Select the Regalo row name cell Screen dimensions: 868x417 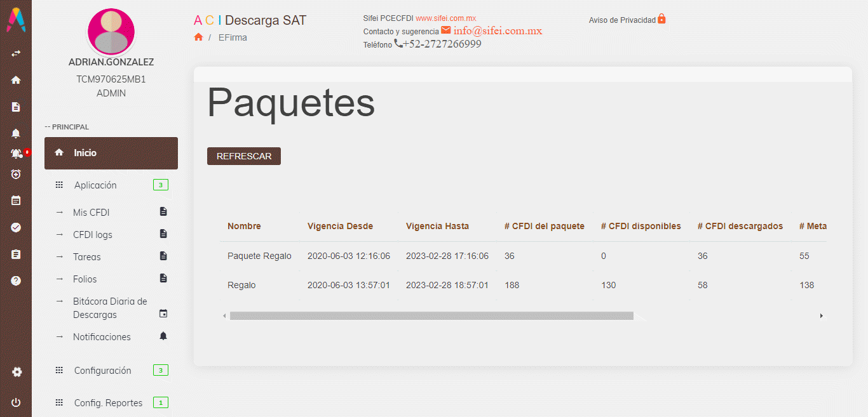[241, 285]
